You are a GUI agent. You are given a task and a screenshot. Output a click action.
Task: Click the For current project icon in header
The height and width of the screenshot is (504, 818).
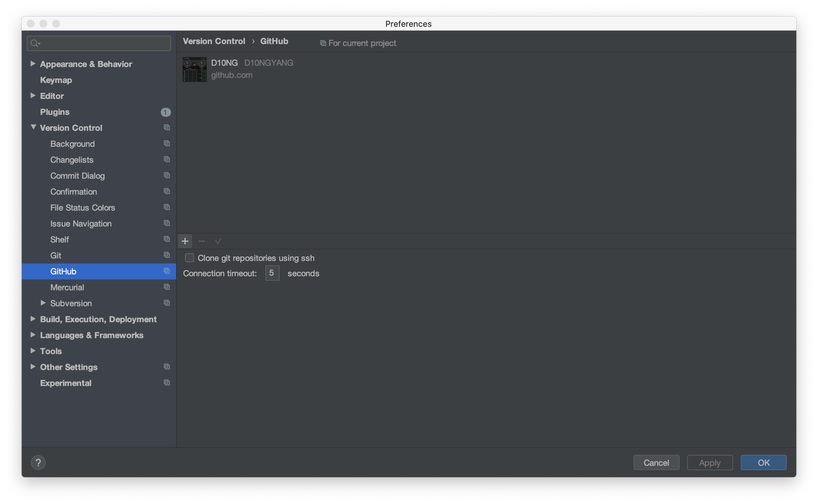click(323, 43)
